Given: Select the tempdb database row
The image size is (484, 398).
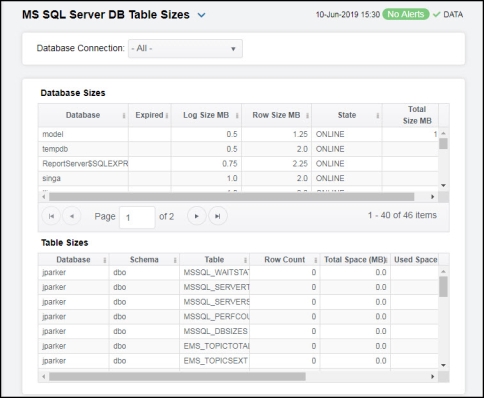Looking at the screenshot, I should click(238, 149).
